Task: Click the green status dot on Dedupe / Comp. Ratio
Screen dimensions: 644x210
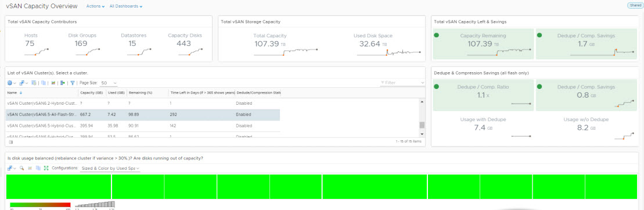Action: click(437, 87)
